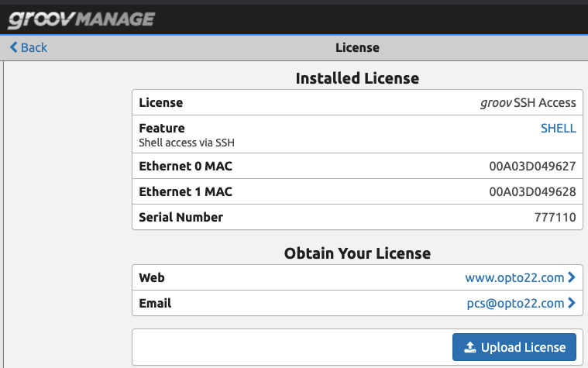Image resolution: width=588 pixels, height=368 pixels.
Task: Click the chevron next to pcs@opto22.com
Action: 572,303
